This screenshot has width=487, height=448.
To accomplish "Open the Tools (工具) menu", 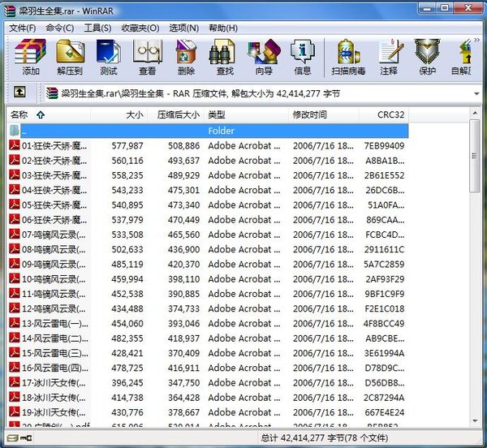I will point(97,28).
